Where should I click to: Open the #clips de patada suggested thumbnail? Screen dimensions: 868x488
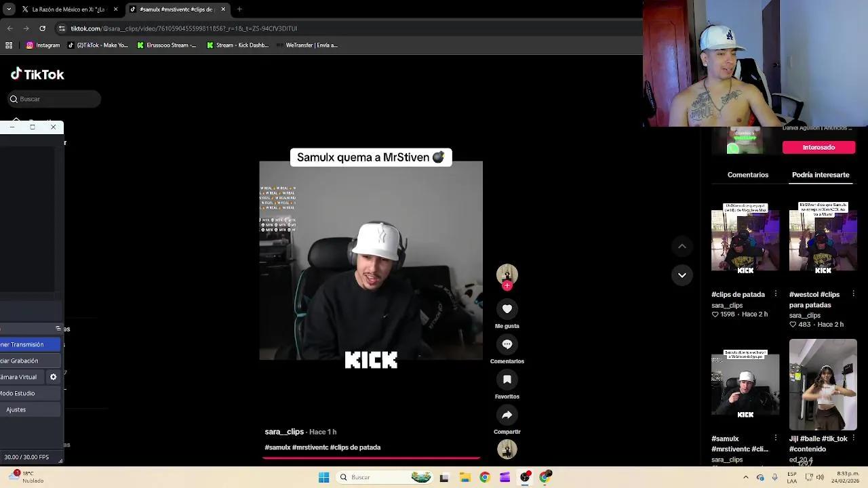(745, 240)
